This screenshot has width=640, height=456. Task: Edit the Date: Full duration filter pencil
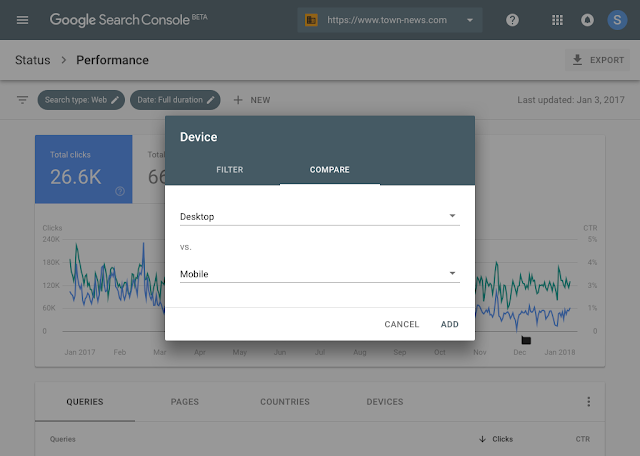tap(210, 100)
